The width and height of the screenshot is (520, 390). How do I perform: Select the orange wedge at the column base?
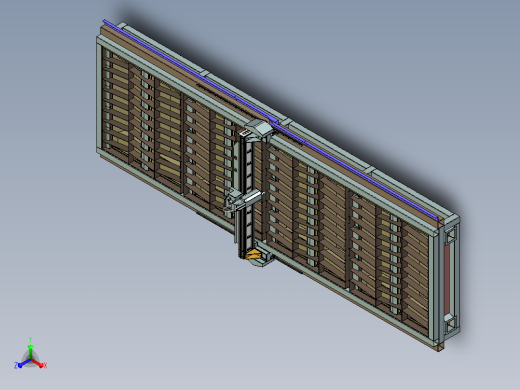253,254
